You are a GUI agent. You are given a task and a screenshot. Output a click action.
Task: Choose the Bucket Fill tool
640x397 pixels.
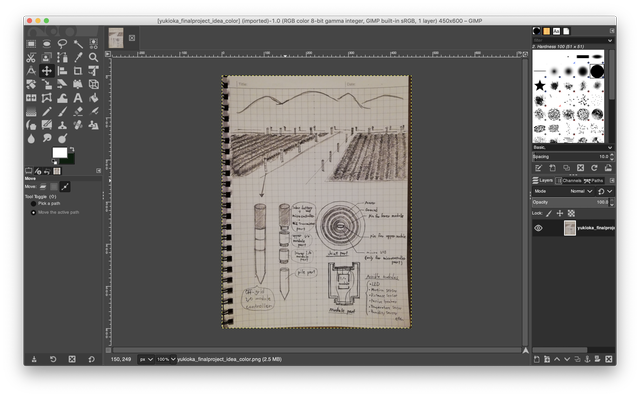click(x=93, y=98)
